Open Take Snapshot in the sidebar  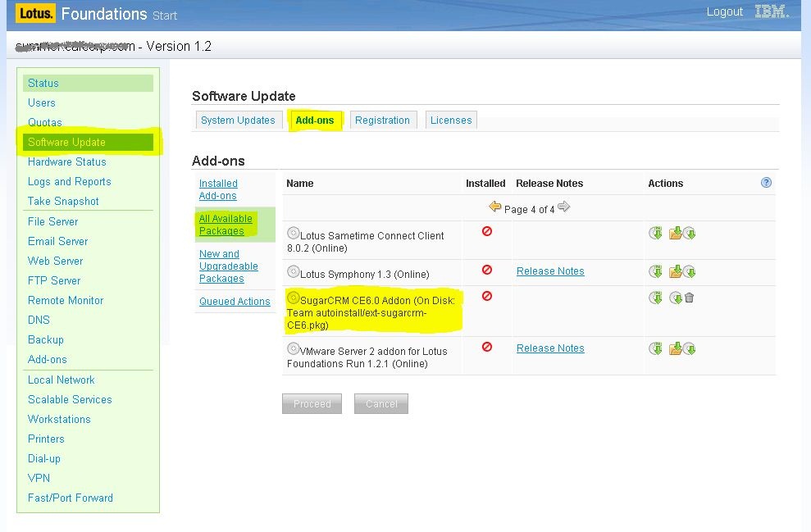pyautogui.click(x=63, y=201)
